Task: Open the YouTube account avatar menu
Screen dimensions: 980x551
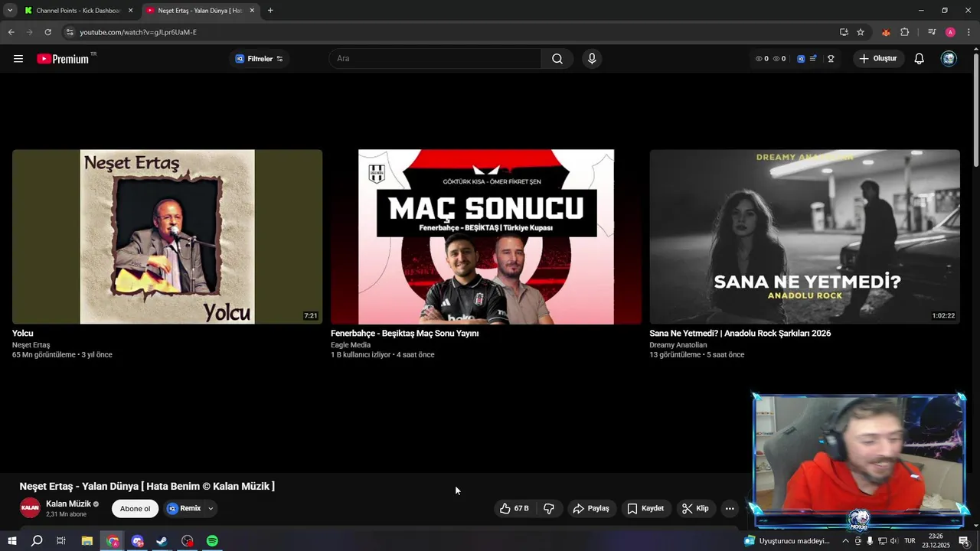Action: 949,59
